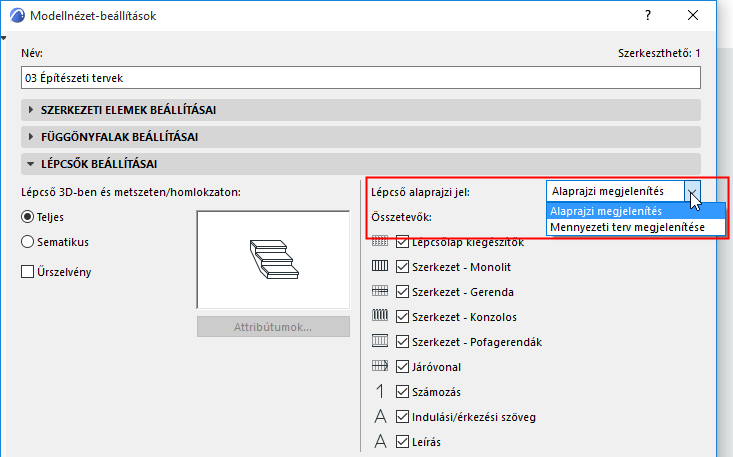Click the Járóvonal walking line icon

coord(380,366)
